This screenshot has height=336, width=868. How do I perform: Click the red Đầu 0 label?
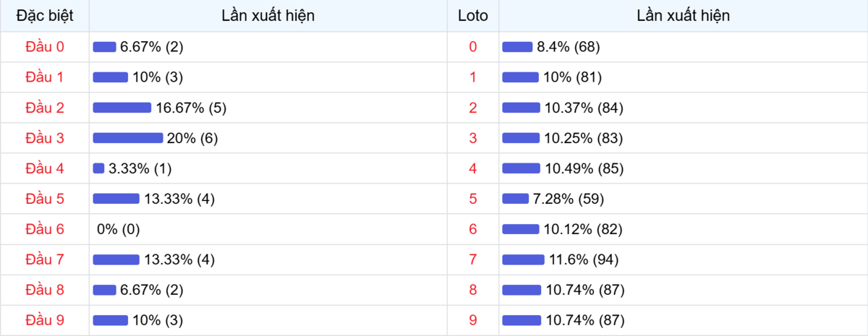tap(45, 47)
